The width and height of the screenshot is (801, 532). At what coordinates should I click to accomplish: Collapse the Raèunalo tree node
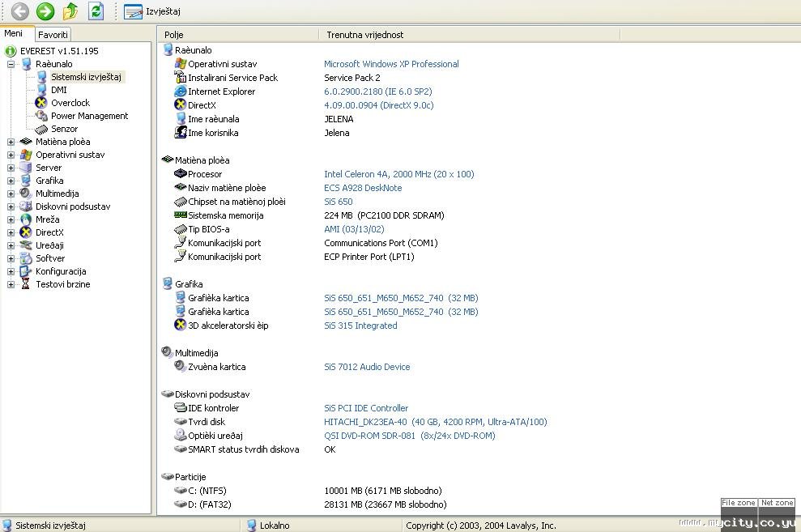pyautogui.click(x=11, y=64)
